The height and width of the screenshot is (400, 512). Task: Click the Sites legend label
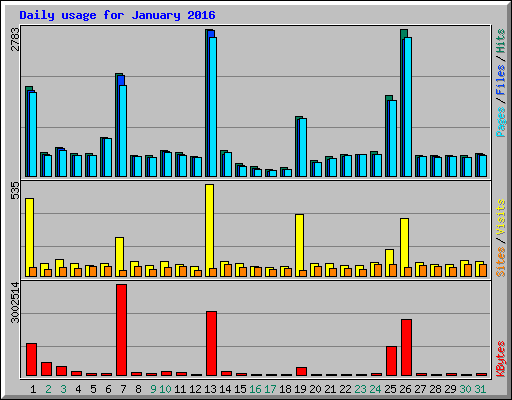click(x=501, y=262)
